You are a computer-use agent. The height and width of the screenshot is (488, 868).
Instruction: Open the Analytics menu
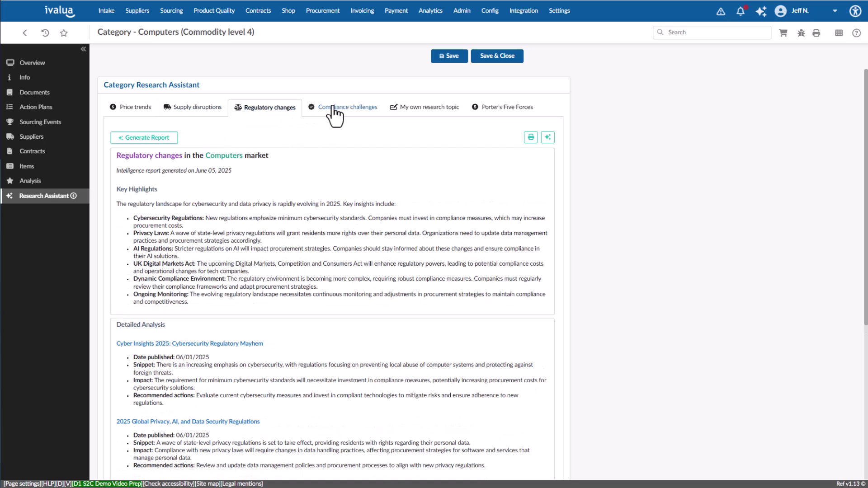click(430, 10)
